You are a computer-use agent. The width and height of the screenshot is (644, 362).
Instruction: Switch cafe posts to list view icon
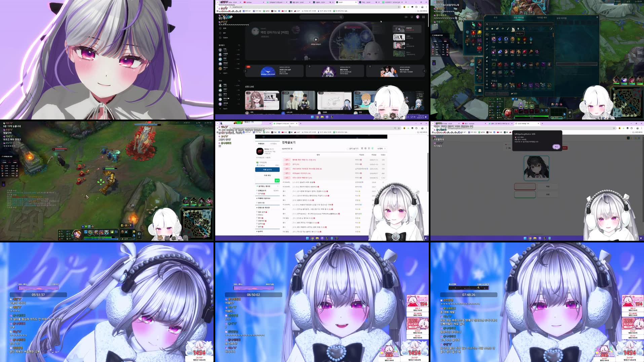372,149
